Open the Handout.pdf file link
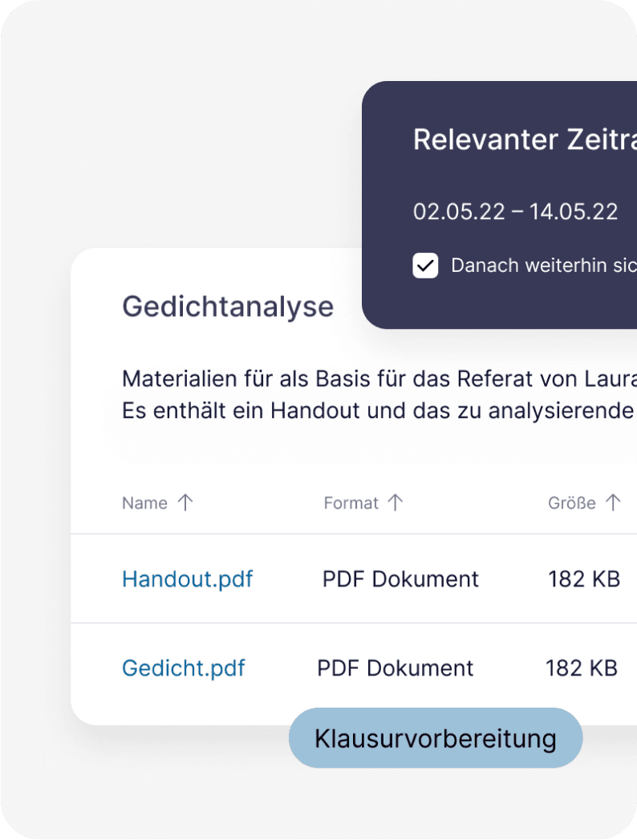This screenshot has width=637, height=840. 187,579
